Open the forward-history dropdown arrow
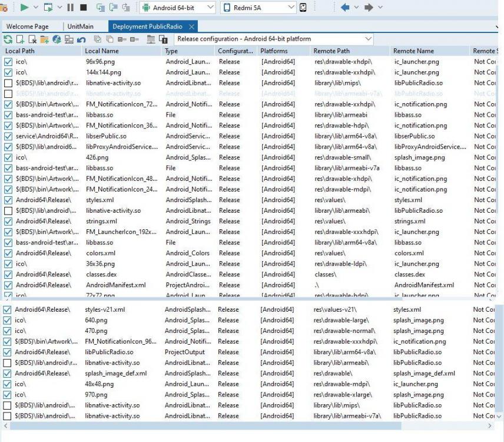Image resolution: width=504 pixels, height=442 pixels. point(380,7)
